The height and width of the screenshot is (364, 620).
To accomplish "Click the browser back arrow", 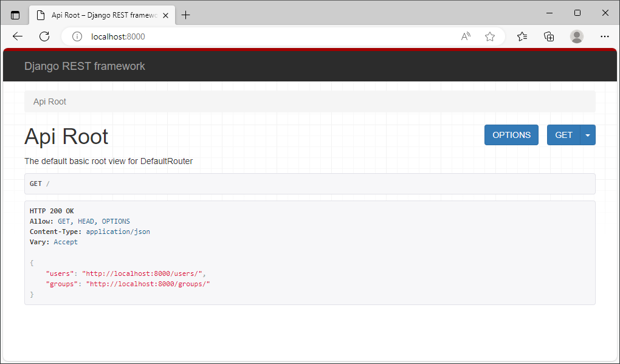I will pos(18,36).
